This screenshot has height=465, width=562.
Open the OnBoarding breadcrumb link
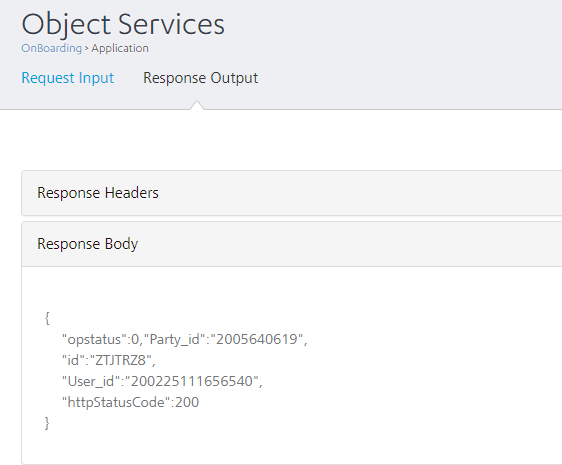(x=52, y=48)
